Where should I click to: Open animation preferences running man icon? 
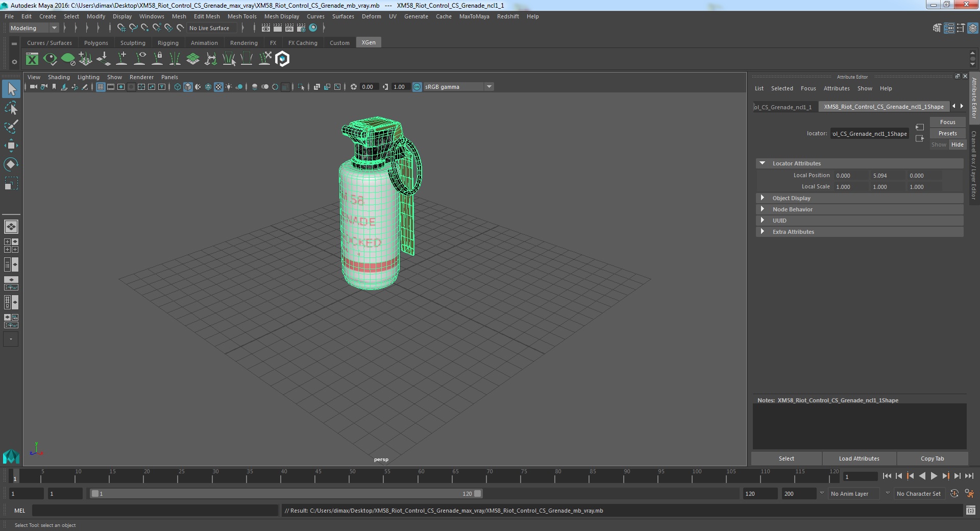969,494
